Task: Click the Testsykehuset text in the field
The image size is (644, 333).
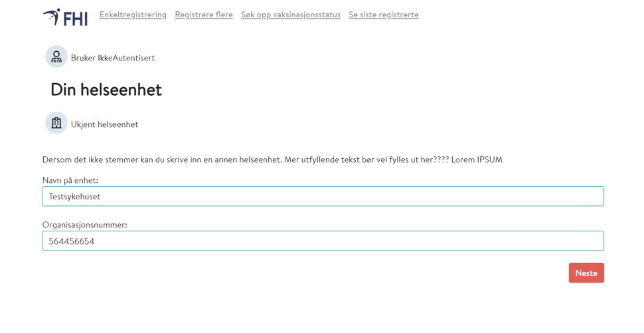Action: click(x=74, y=197)
